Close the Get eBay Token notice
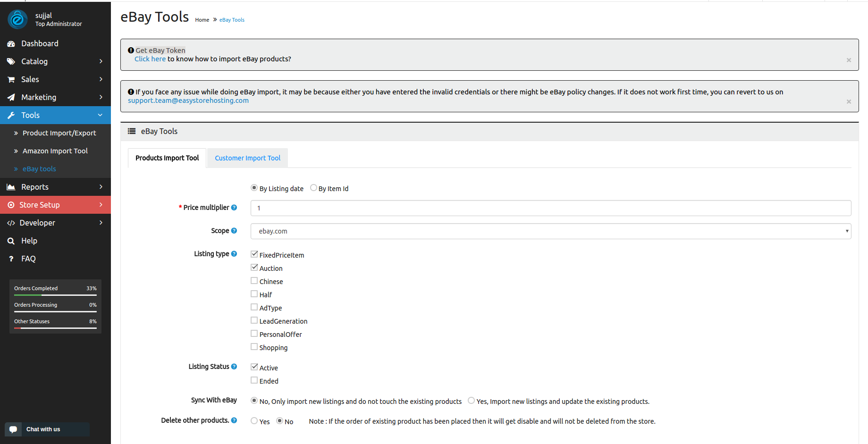The image size is (868, 444). tap(849, 60)
